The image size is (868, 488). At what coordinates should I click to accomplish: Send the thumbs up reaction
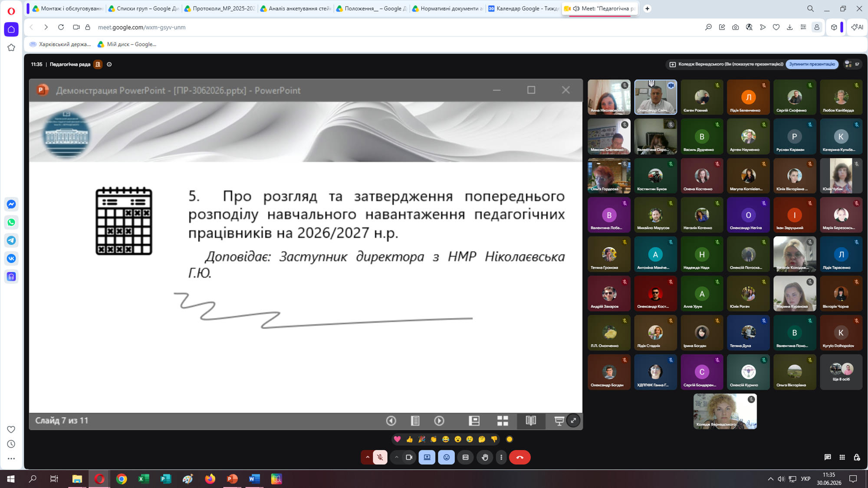[x=409, y=439]
